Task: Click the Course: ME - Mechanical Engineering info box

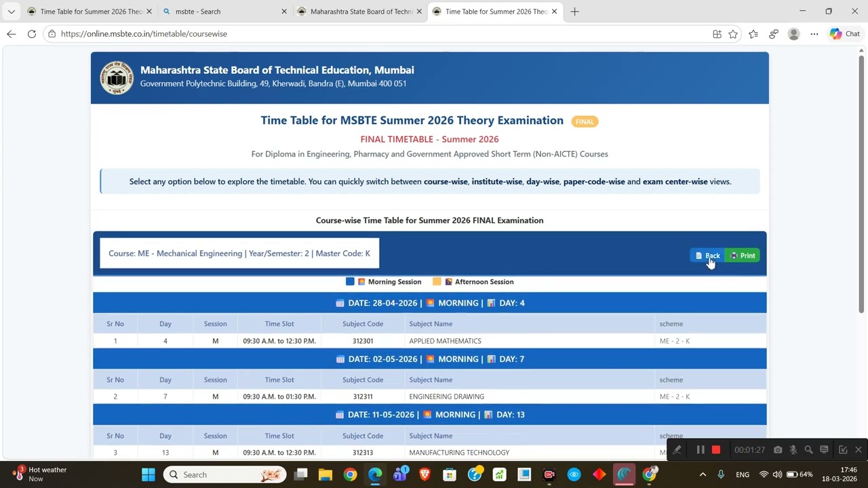Action: 239,253
